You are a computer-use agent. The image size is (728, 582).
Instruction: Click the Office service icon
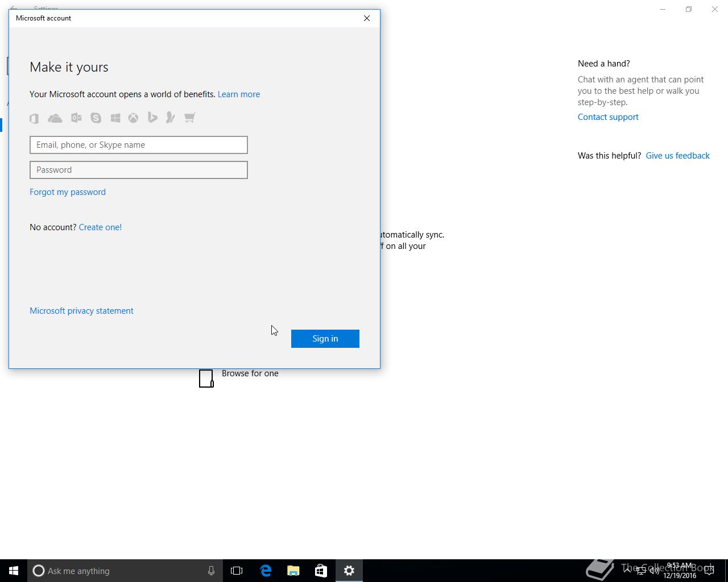34,118
